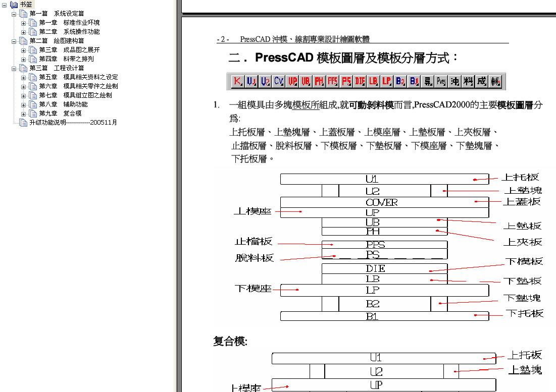Select the U2 upper spacer block icon
Image resolution: width=556 pixels, height=392 pixels.
265,81
